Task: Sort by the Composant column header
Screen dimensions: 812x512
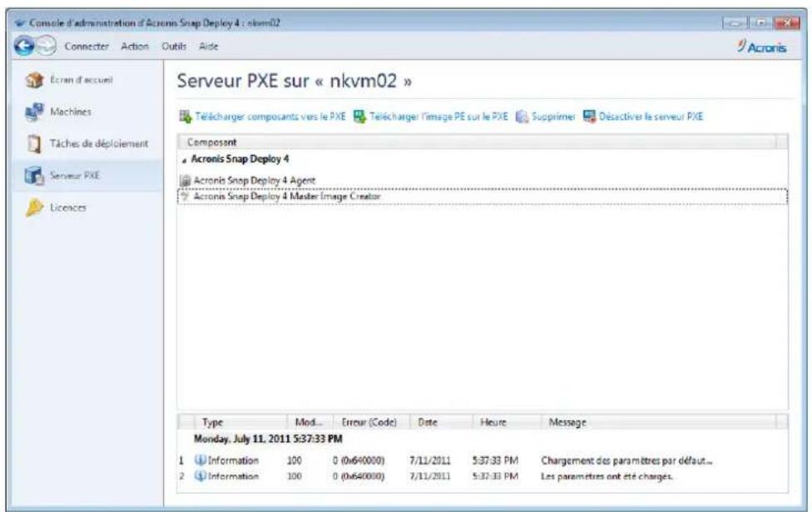Action: (x=477, y=142)
